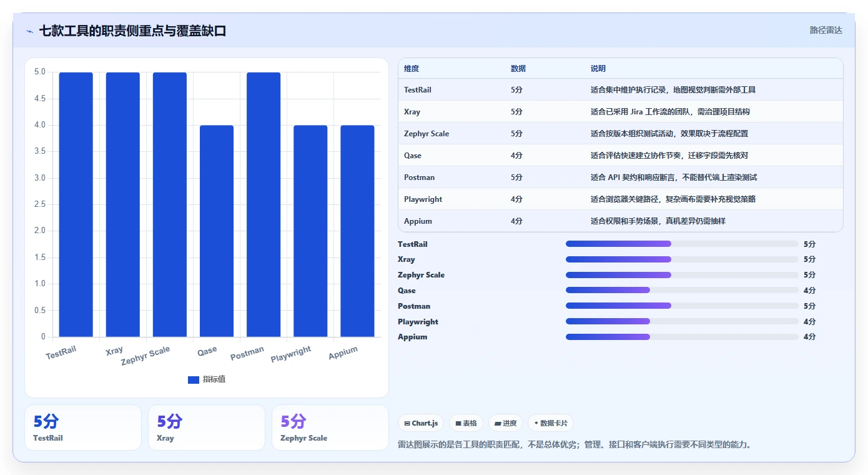
Task: Click the 表格 chip
Action: coord(466,423)
